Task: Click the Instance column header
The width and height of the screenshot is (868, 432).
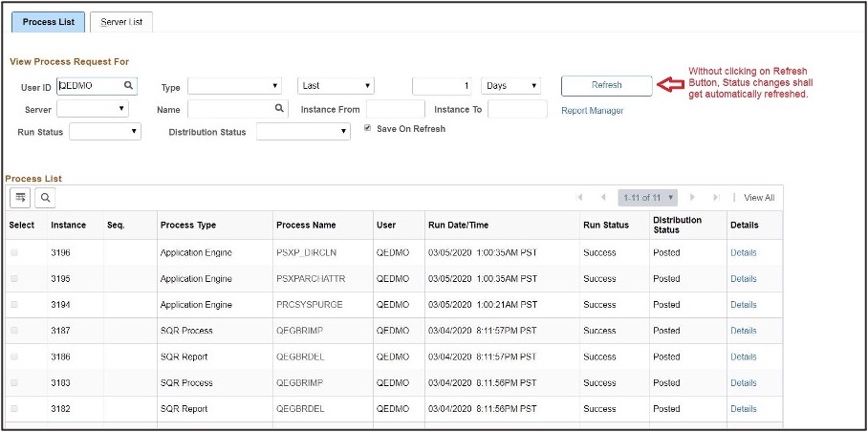Action: [x=69, y=226]
